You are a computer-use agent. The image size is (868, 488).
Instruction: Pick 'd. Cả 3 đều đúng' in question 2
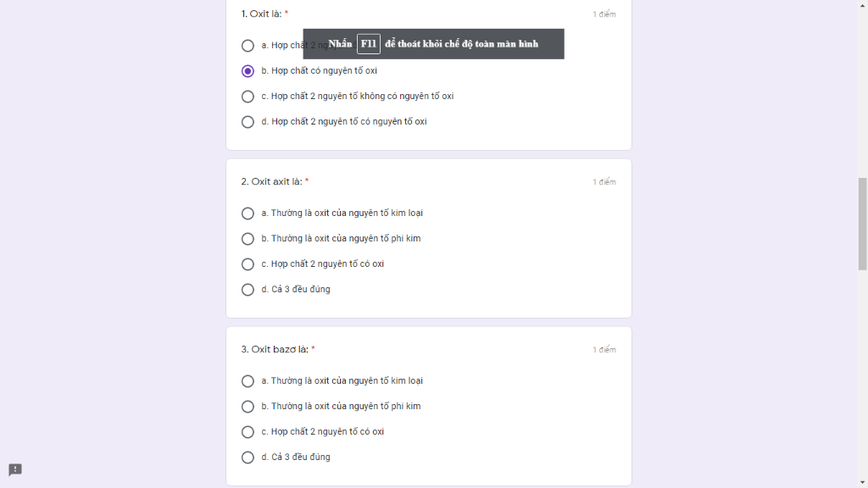point(248,290)
